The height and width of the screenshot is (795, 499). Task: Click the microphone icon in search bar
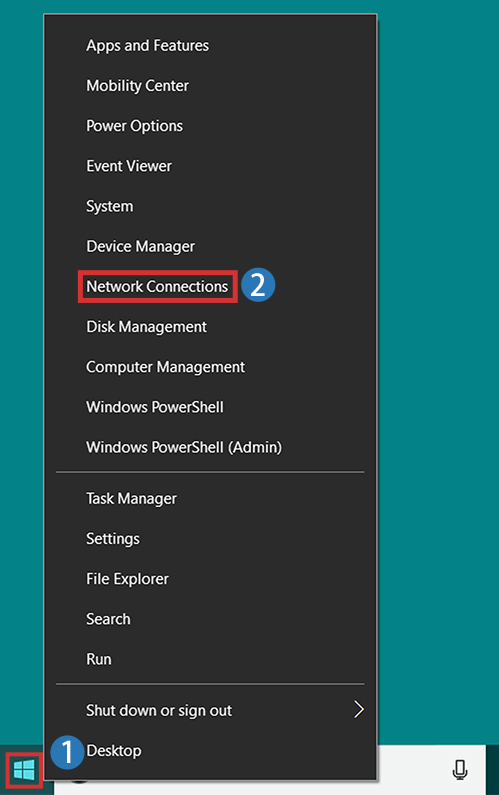460,770
